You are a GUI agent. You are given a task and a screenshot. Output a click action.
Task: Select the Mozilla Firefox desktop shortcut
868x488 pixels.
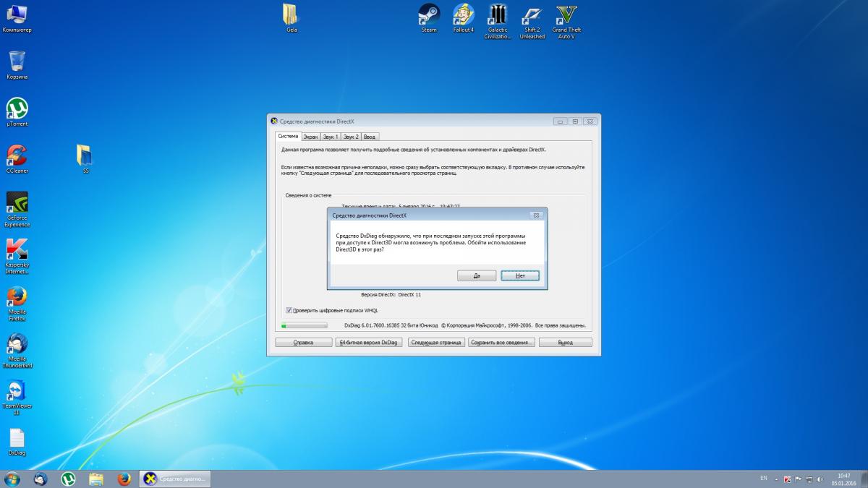tap(17, 304)
